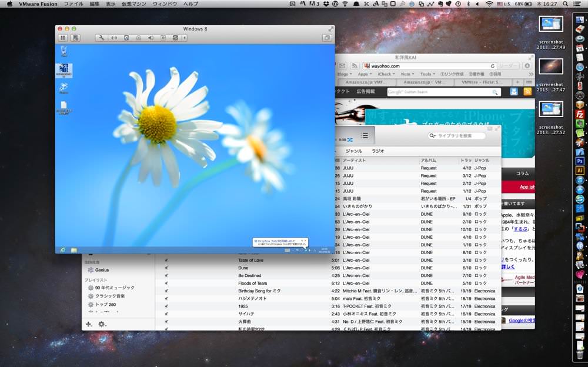Image resolution: width=588 pixels, height=367 pixels.
Task: Open the iTunes add playlist plus menu
Action: click(x=89, y=324)
